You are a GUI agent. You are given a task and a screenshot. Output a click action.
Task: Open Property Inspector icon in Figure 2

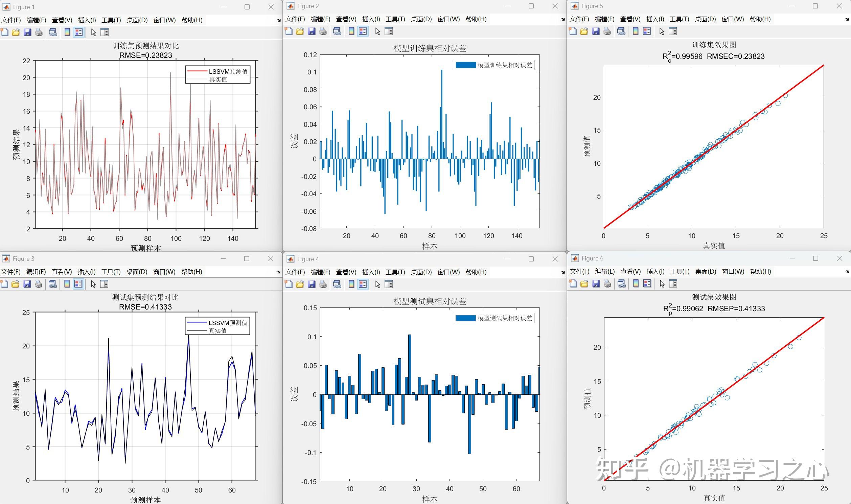click(x=389, y=31)
